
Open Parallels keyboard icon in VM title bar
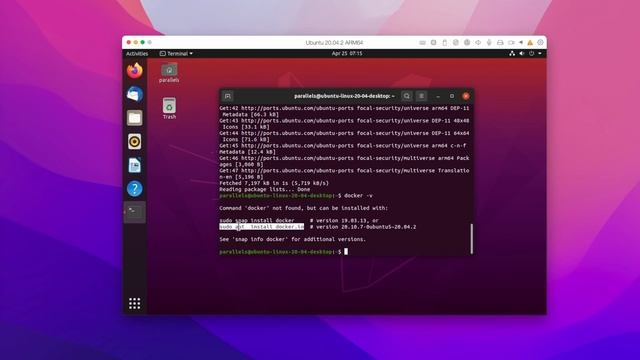[422, 42]
